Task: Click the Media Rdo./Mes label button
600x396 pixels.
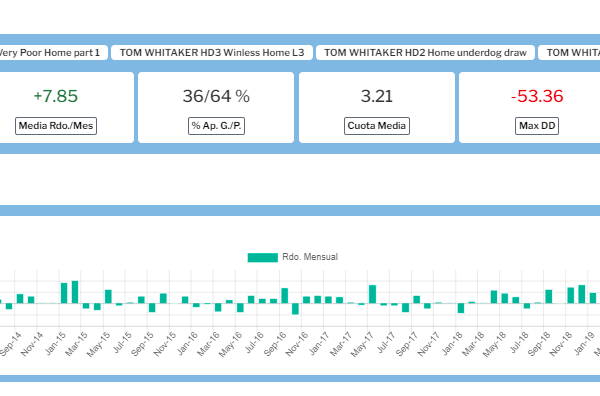Action: [x=56, y=126]
